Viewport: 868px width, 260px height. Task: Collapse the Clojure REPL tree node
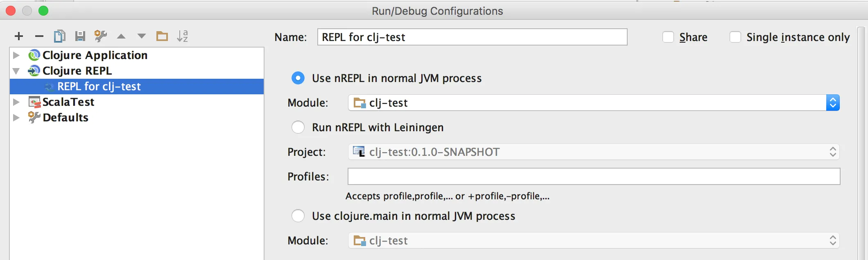click(16, 71)
